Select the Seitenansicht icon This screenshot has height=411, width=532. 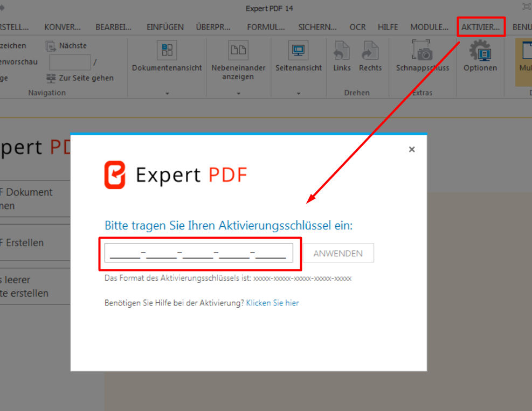[298, 50]
